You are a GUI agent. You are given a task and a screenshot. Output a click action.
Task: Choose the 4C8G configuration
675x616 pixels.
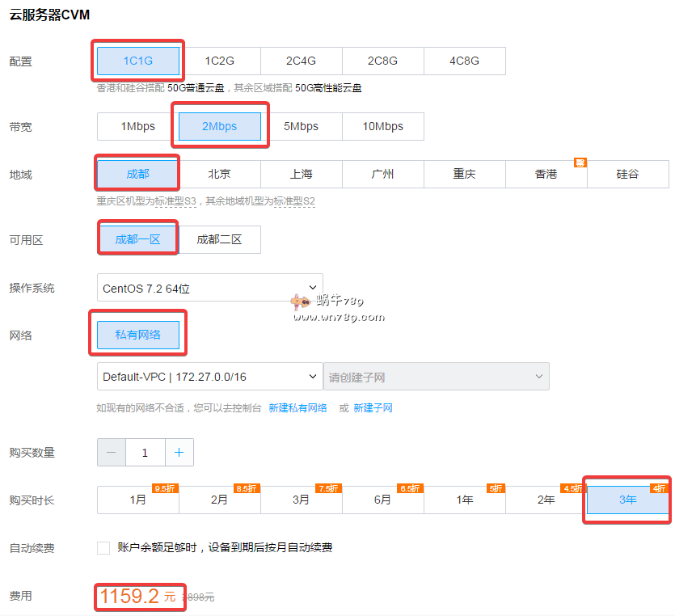tap(464, 61)
